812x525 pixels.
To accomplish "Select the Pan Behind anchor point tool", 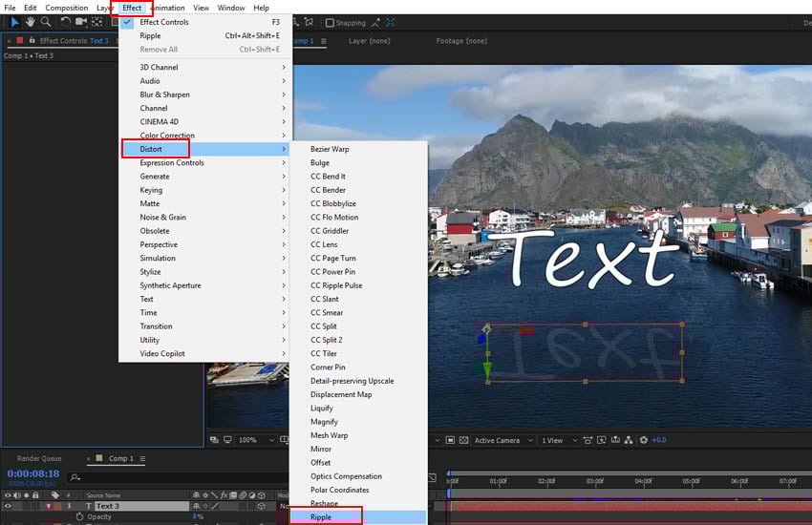I will tap(97, 22).
